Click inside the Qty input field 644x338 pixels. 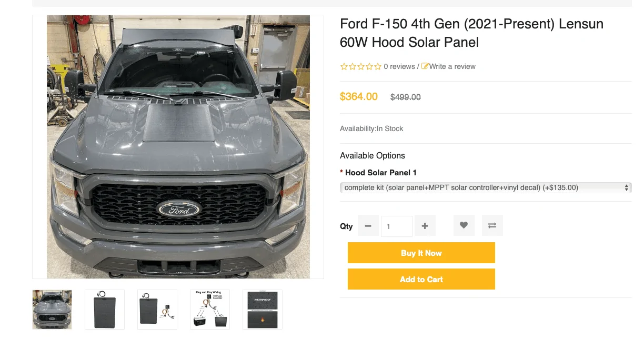coord(396,225)
